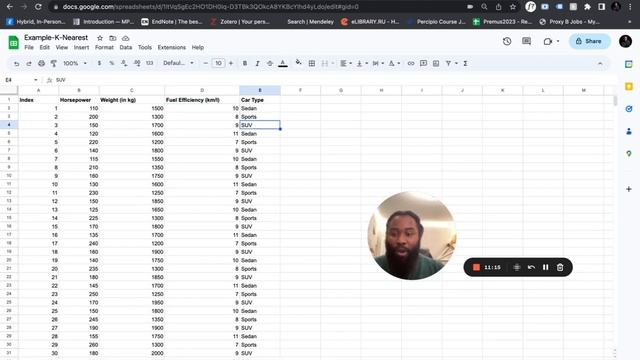Open the Edit menu
640x360 pixels.
click(x=44, y=47)
